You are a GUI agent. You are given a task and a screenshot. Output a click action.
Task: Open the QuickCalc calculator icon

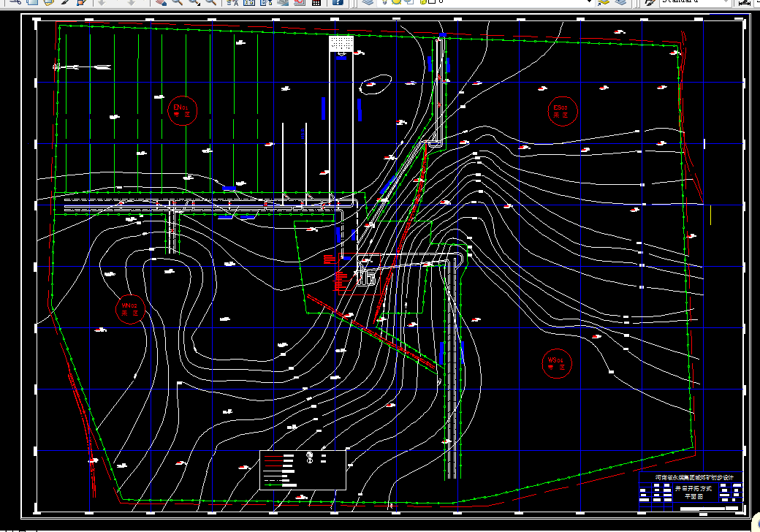point(316,2)
